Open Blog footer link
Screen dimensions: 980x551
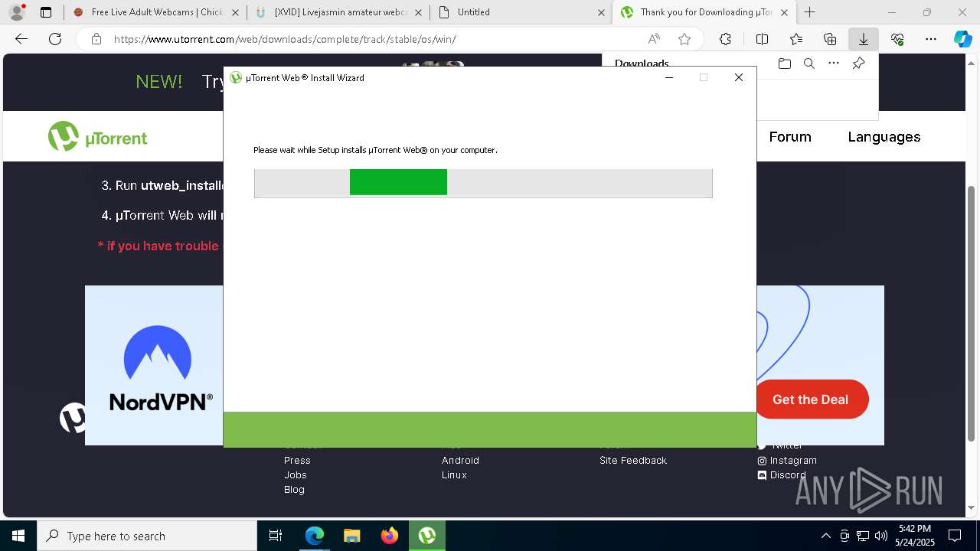[294, 489]
